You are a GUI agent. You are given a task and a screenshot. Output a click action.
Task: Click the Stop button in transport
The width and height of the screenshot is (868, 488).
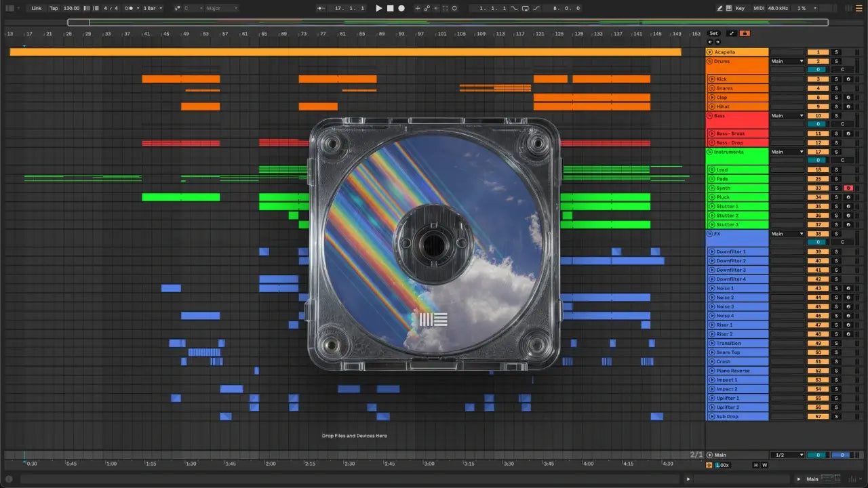[x=390, y=8]
